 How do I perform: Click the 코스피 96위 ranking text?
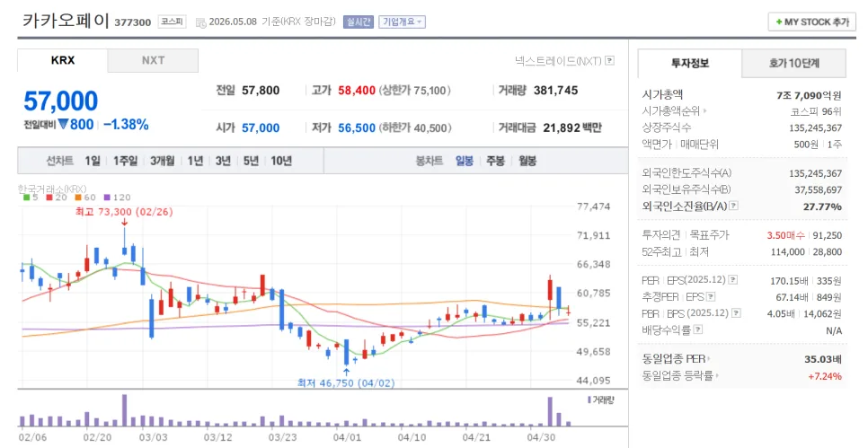(816, 111)
